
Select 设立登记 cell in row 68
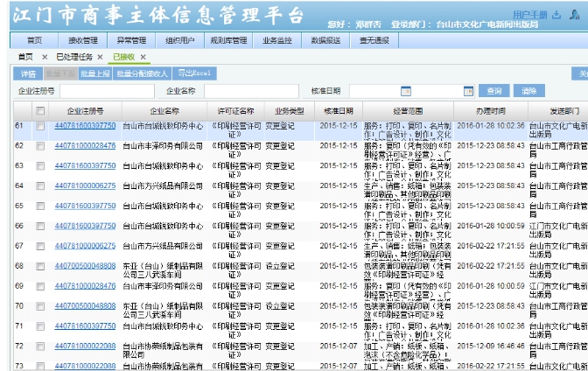(x=280, y=266)
